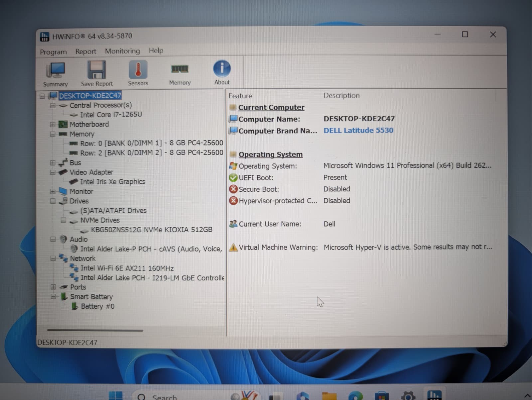
Task: Click the Operating System Windows flag icon
Action: tap(233, 166)
